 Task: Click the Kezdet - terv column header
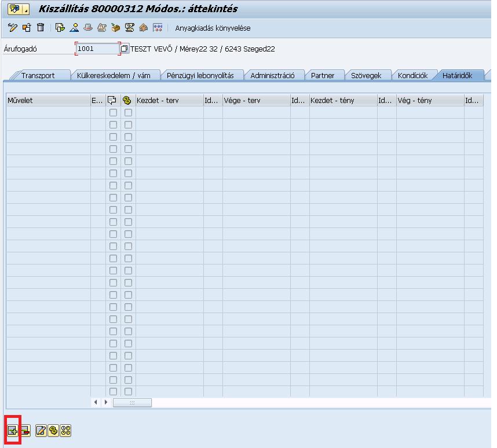[169, 101]
